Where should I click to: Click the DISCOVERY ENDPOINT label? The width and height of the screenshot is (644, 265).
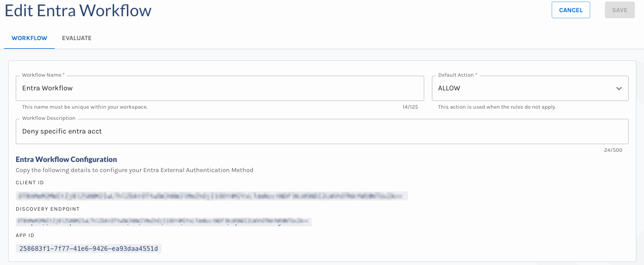[x=48, y=209]
